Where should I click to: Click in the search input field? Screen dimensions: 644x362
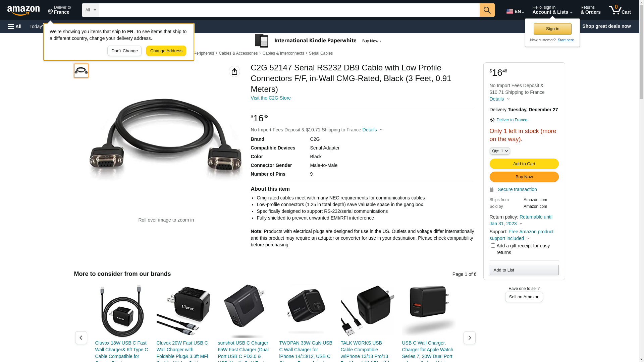(289, 10)
